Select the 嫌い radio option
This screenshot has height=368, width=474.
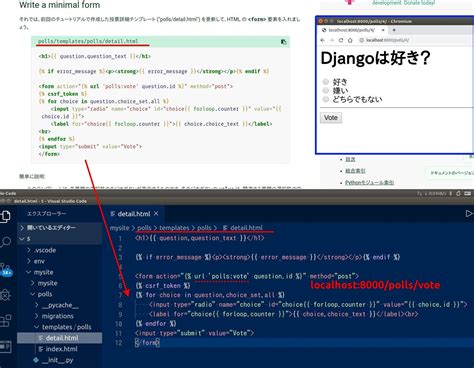click(326, 90)
